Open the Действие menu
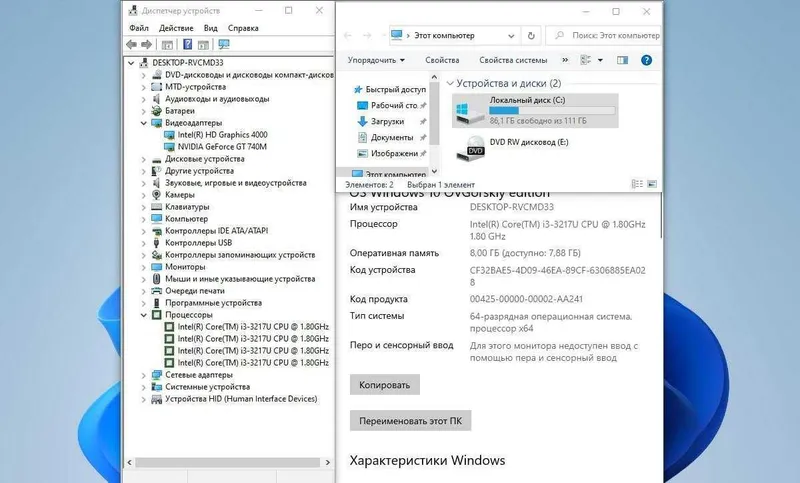Screen dimensions: 800x483 pos(176,28)
